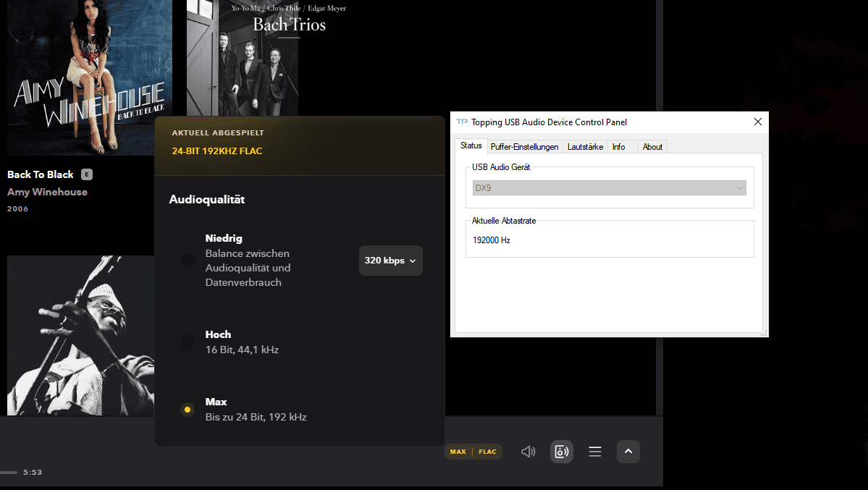Open the play queue list icon
Screen dimensions: 868x490
pyautogui.click(x=595, y=452)
